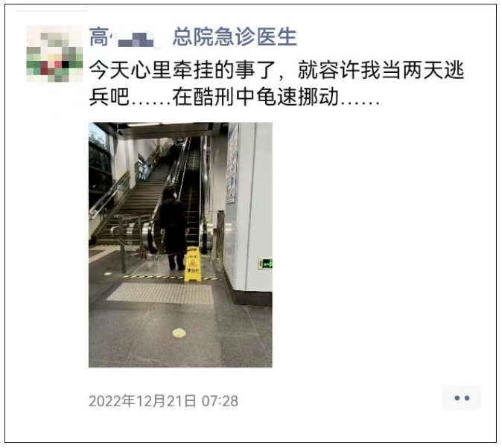Click the 07:28 time in the timestamp

pos(220,401)
